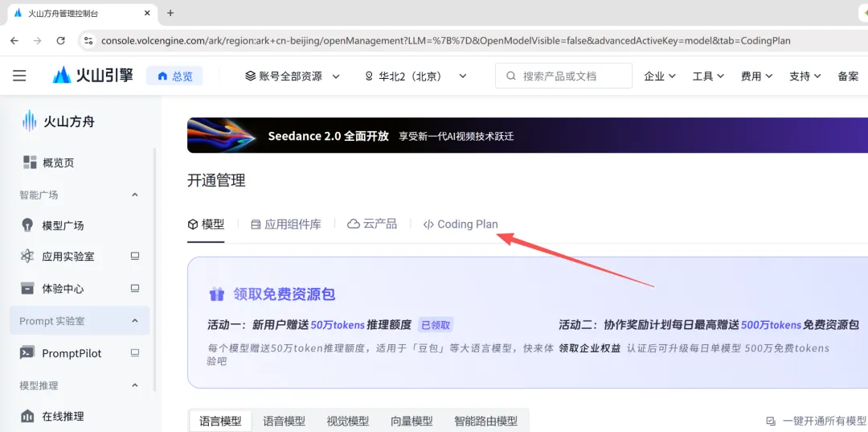The image size is (868, 432).
Task: Click the 备案 link
Action: pyautogui.click(x=848, y=76)
